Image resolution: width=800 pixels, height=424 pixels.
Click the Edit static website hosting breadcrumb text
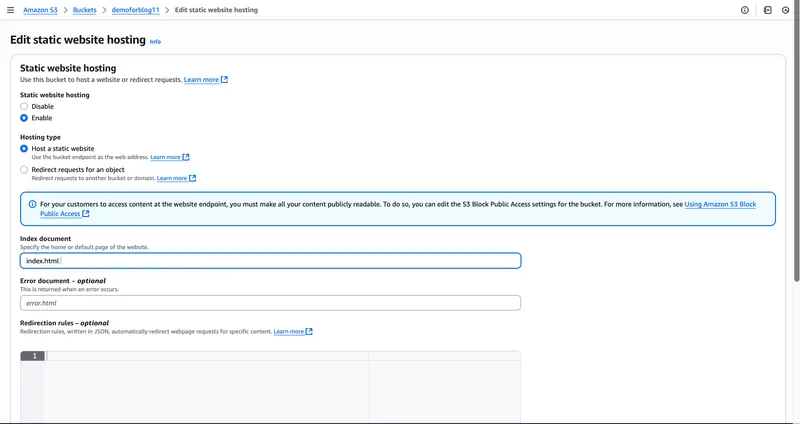click(216, 10)
